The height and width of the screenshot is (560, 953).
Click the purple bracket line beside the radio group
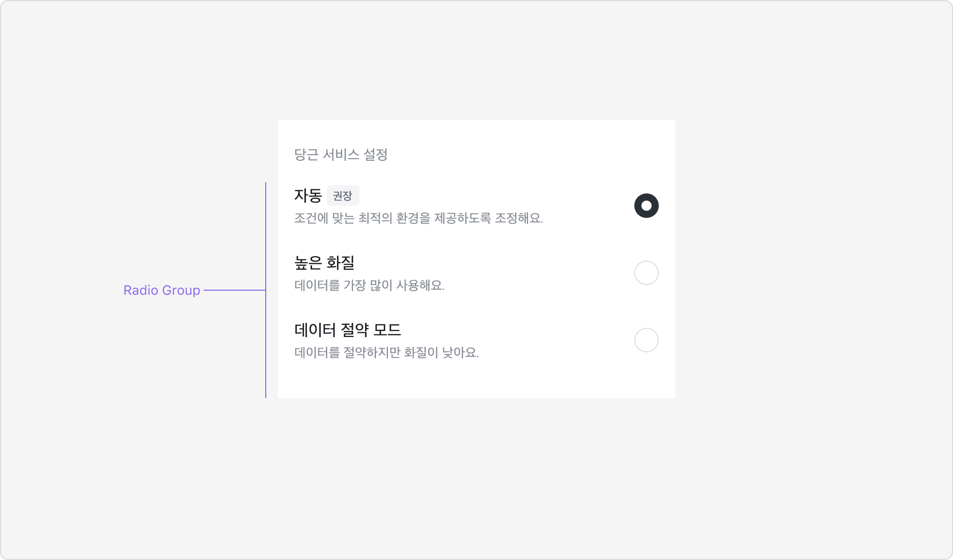(x=266, y=290)
